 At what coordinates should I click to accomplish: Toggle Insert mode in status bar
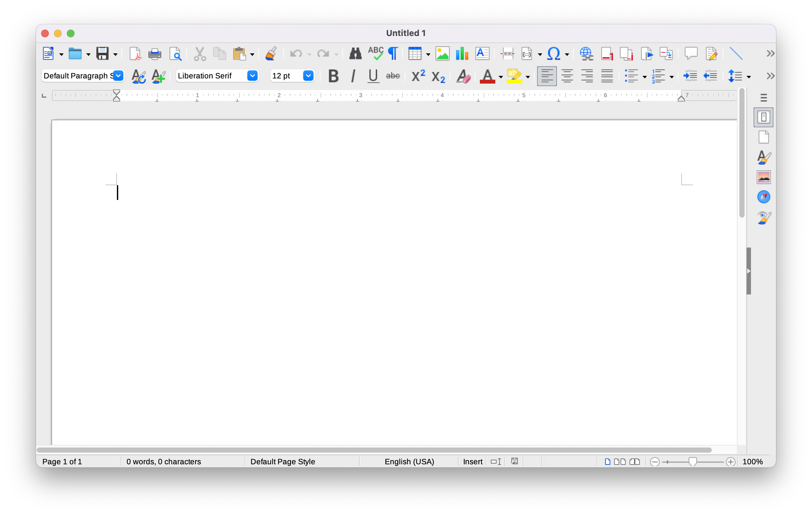point(472,461)
